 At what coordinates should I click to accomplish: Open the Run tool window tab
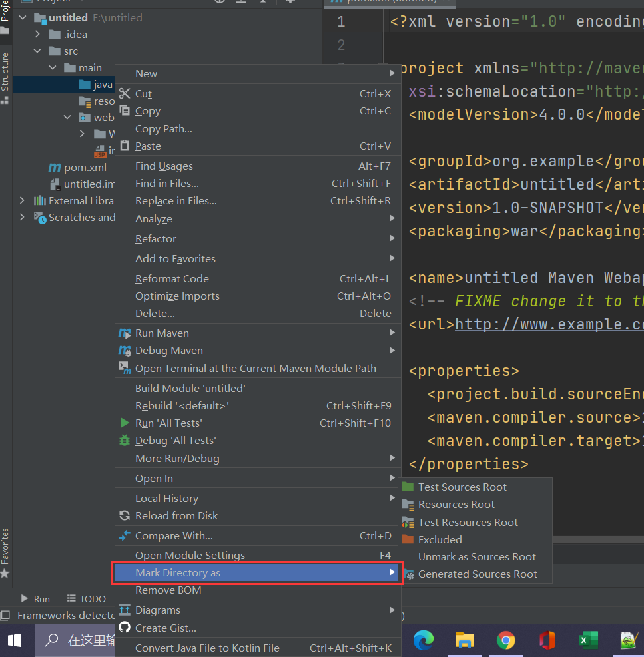[35, 599]
